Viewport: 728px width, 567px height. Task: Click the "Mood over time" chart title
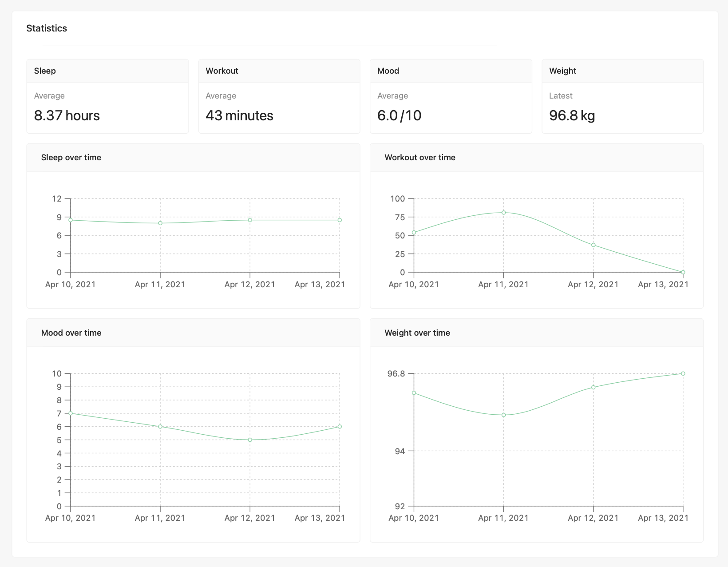pyautogui.click(x=71, y=333)
